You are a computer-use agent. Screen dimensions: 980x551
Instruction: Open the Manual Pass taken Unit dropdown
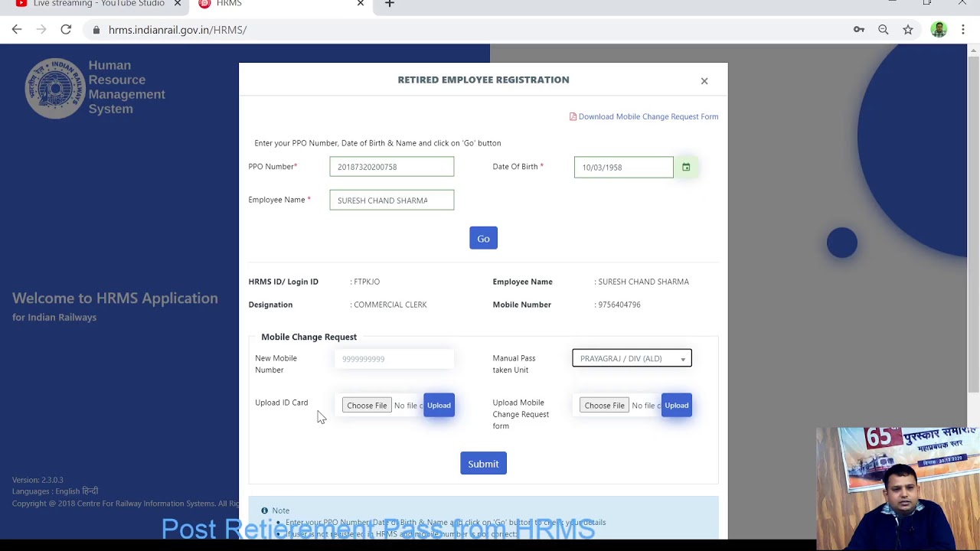point(632,358)
